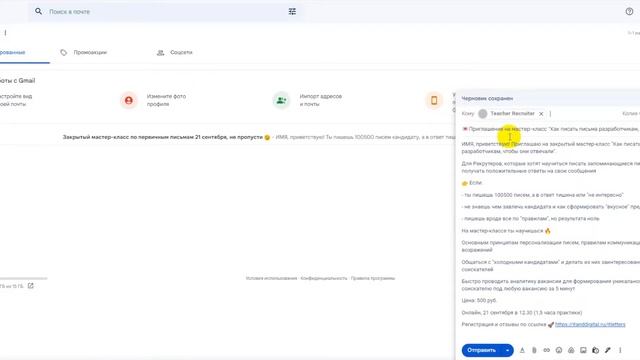Switch to the Promotions (Промоакции) tab

coord(84,53)
